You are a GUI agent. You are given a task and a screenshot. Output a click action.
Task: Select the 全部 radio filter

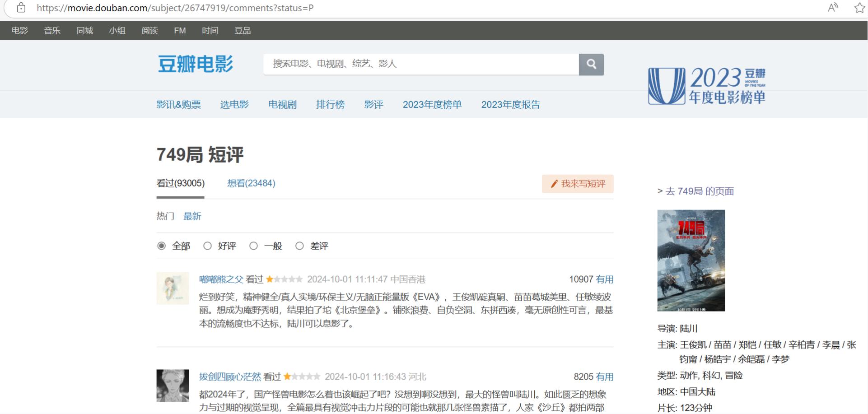[x=162, y=246]
